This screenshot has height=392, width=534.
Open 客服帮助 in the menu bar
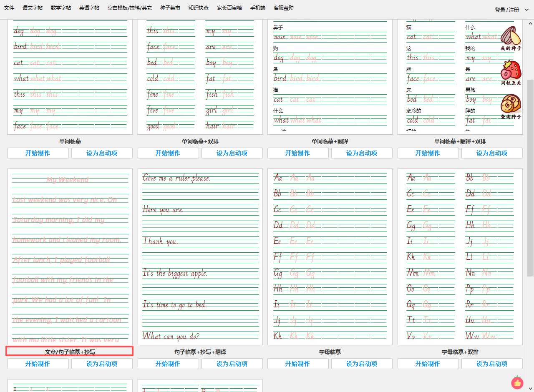click(284, 8)
